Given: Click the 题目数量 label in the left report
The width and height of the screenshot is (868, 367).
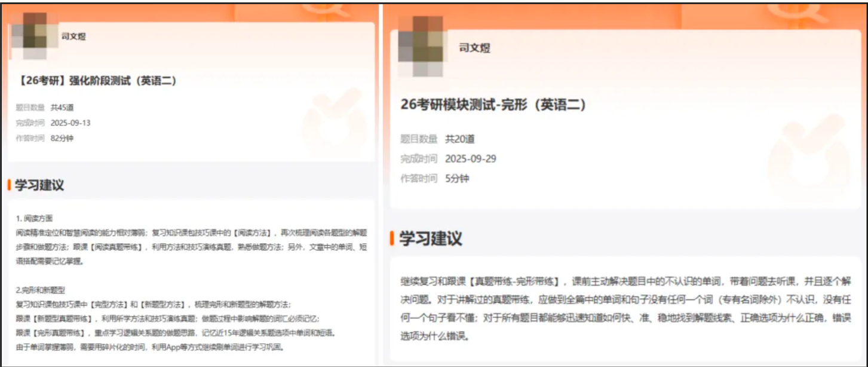Looking at the screenshot, I should click(30, 108).
